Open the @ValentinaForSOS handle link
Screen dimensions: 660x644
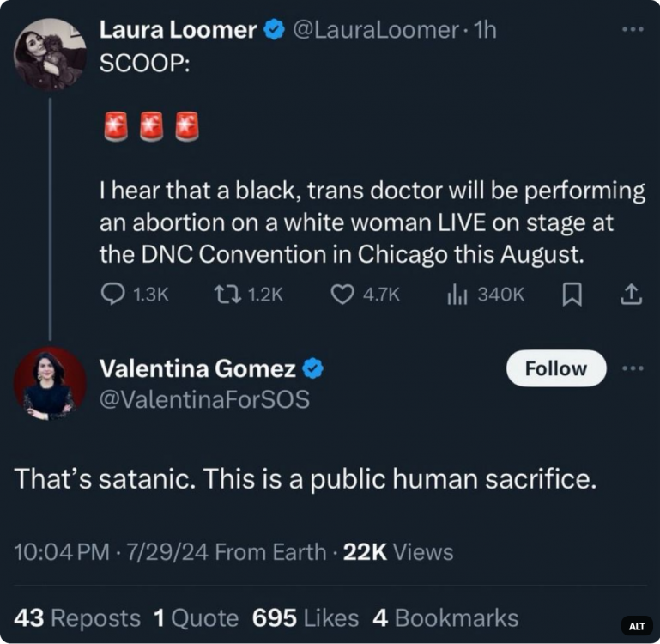coord(205,398)
